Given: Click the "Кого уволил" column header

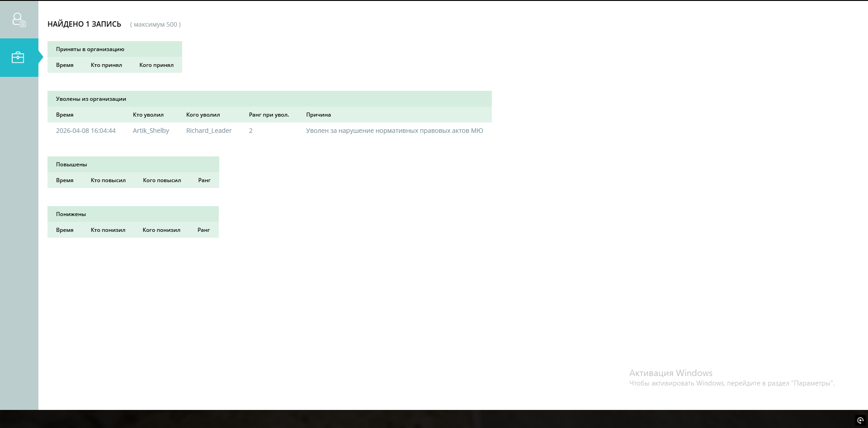Looking at the screenshot, I should (203, 115).
